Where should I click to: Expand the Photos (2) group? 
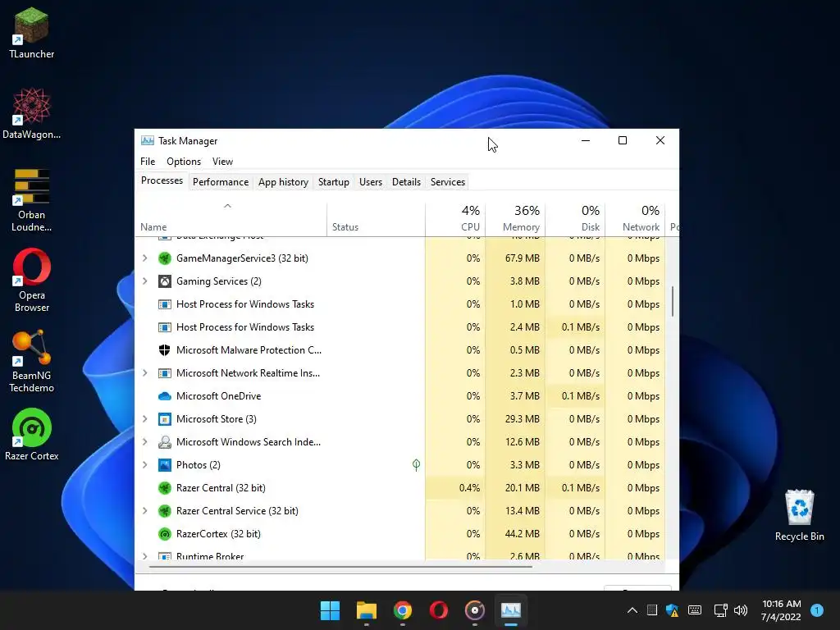pos(144,465)
